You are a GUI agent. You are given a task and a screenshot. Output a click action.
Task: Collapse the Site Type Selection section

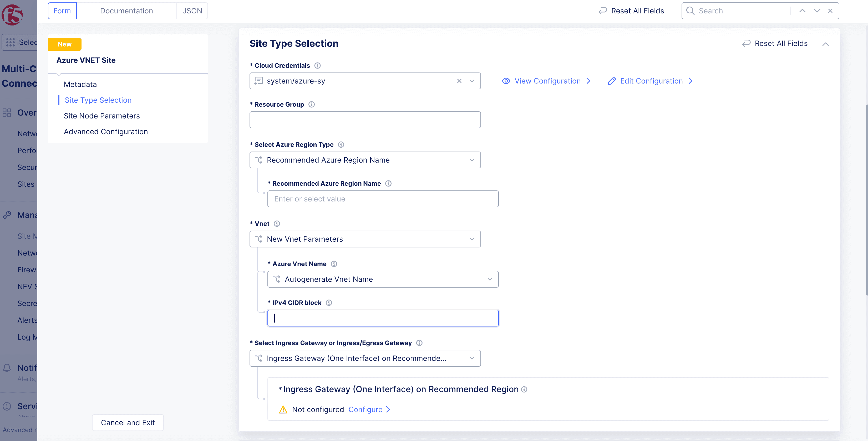click(x=826, y=44)
